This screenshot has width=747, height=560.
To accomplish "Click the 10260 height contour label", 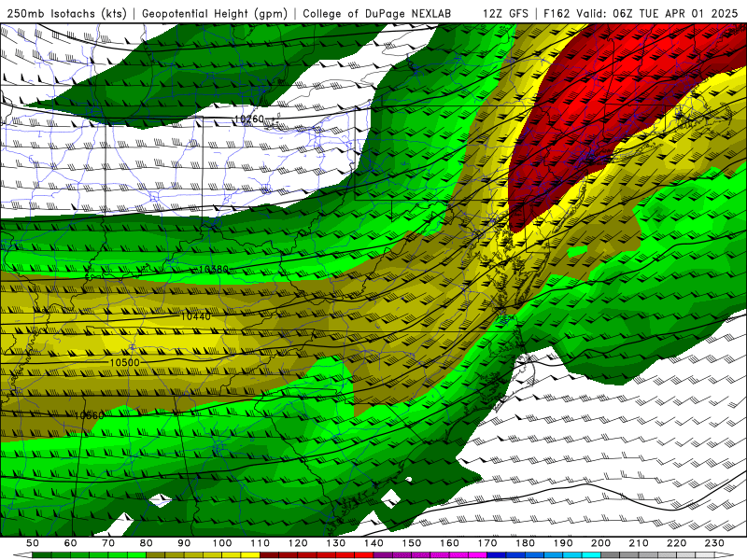I will pos(249,119).
